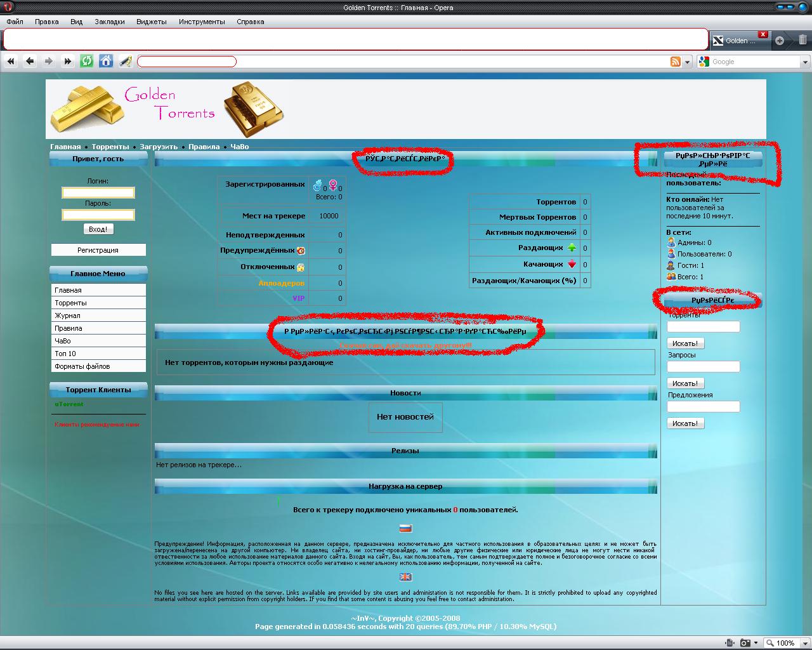Screen dimensions: 812x650
Task: Open the Закладки menu
Action: tap(109, 22)
